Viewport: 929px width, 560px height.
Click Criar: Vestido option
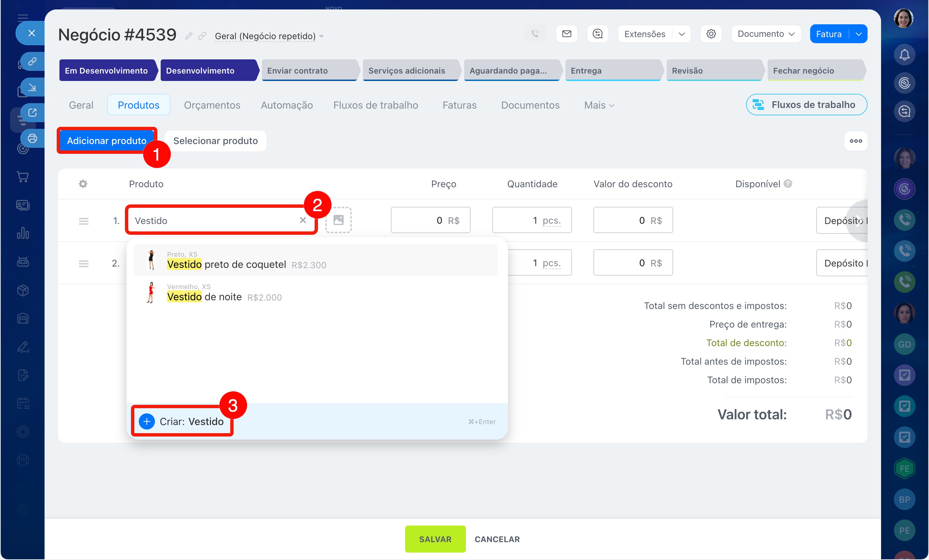click(x=183, y=421)
